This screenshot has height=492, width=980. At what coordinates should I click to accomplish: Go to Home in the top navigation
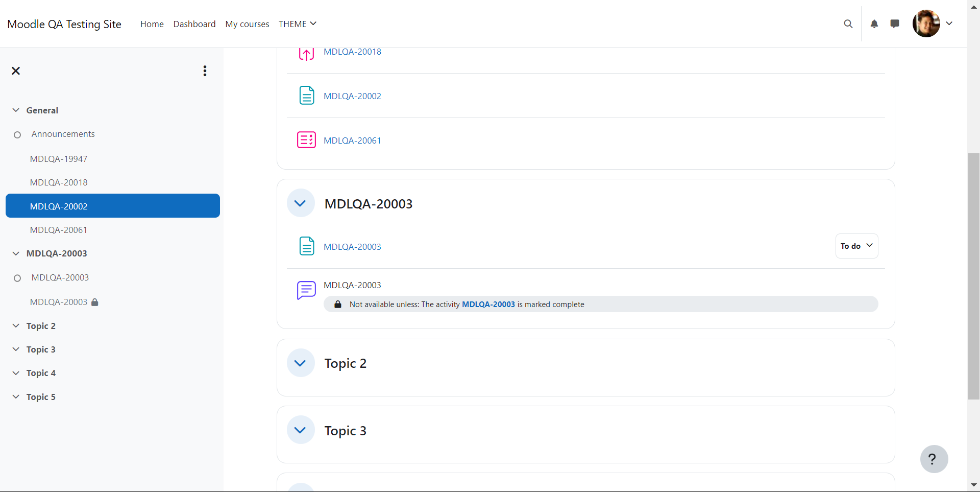pos(152,24)
